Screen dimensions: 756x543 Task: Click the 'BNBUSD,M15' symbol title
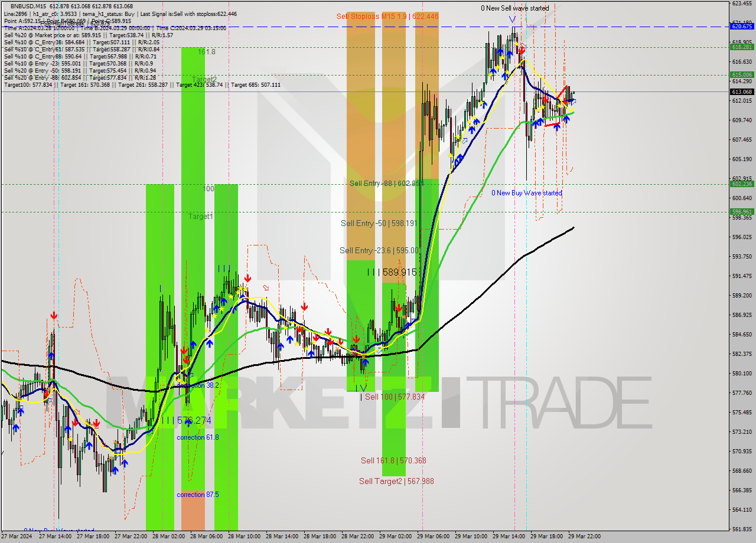click(30, 6)
